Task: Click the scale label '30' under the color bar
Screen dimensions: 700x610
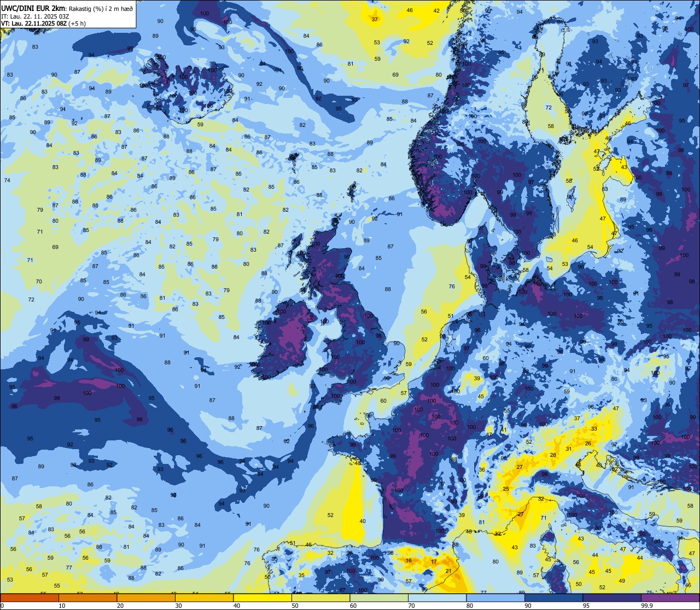Action: point(178,606)
